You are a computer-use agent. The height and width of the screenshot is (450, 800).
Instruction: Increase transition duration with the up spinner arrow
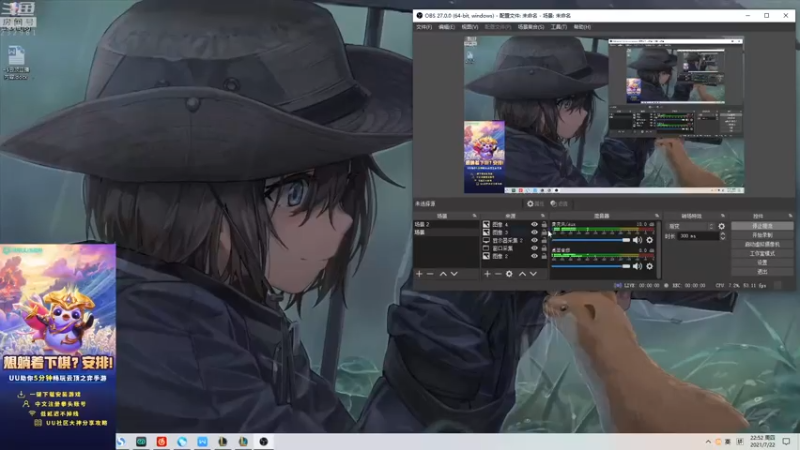click(722, 234)
